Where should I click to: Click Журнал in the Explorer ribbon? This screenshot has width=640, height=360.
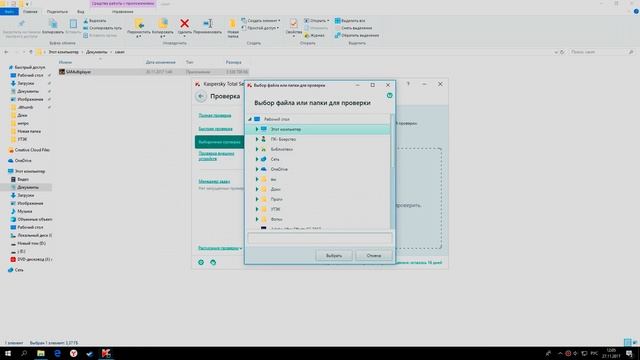314,36
